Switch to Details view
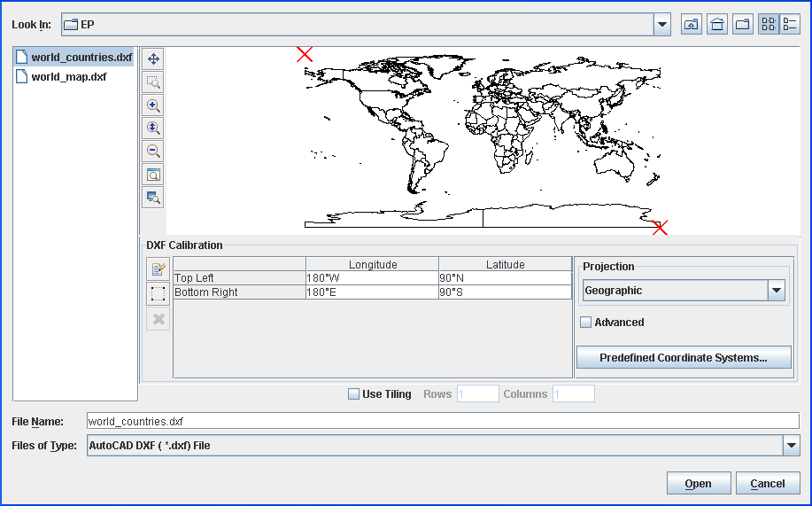812x506 pixels. (x=789, y=25)
